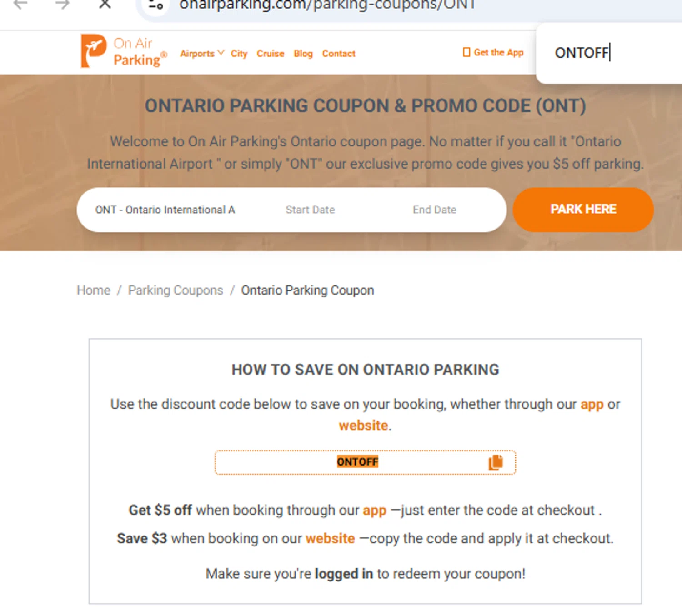Stop page loading with X button
682x616 pixels.
105,5
